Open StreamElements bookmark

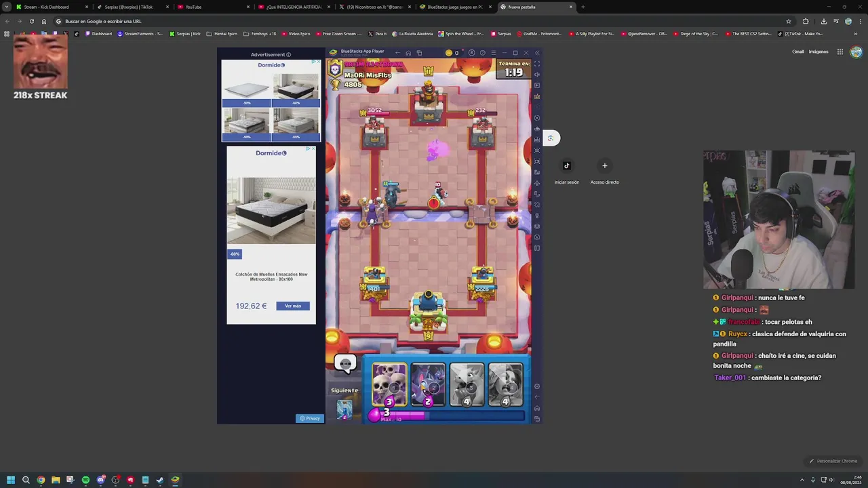(x=140, y=33)
